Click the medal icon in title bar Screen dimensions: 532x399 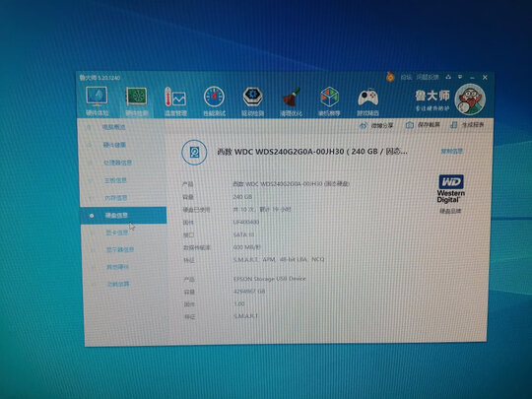click(x=390, y=77)
